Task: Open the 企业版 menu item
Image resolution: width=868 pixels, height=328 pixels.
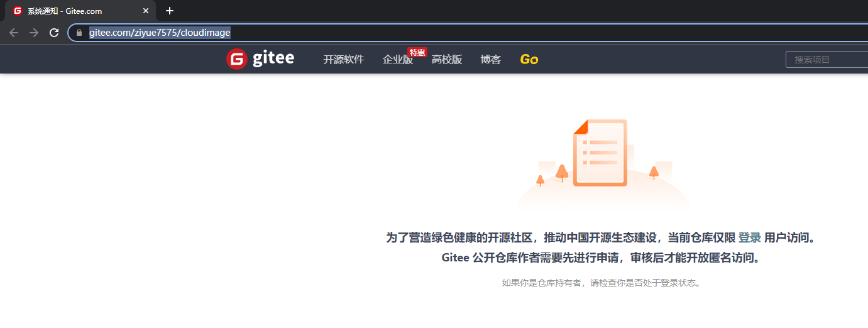Action: tap(398, 60)
